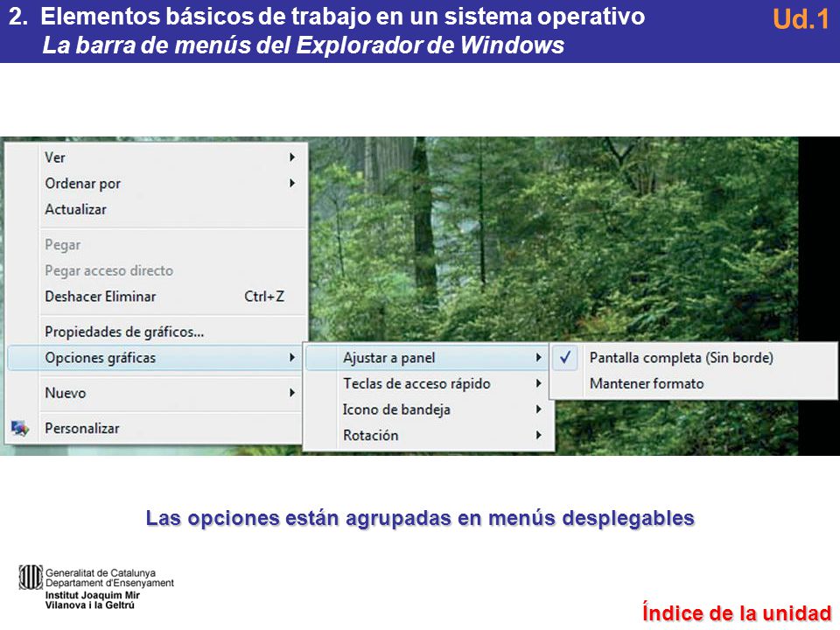Open the Nuevo submenu entry

(157, 393)
